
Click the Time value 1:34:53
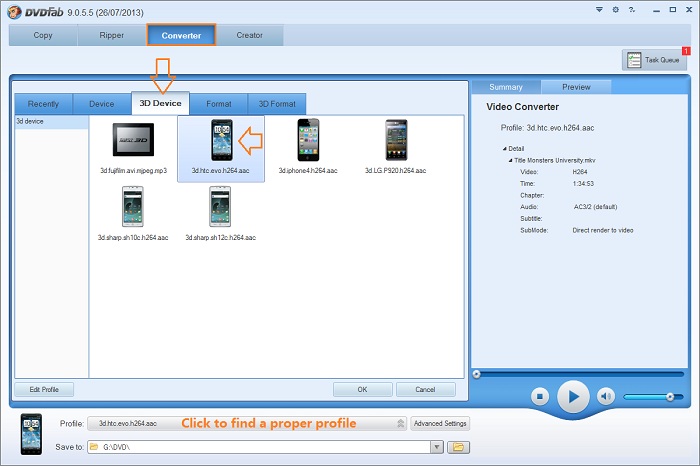click(583, 183)
